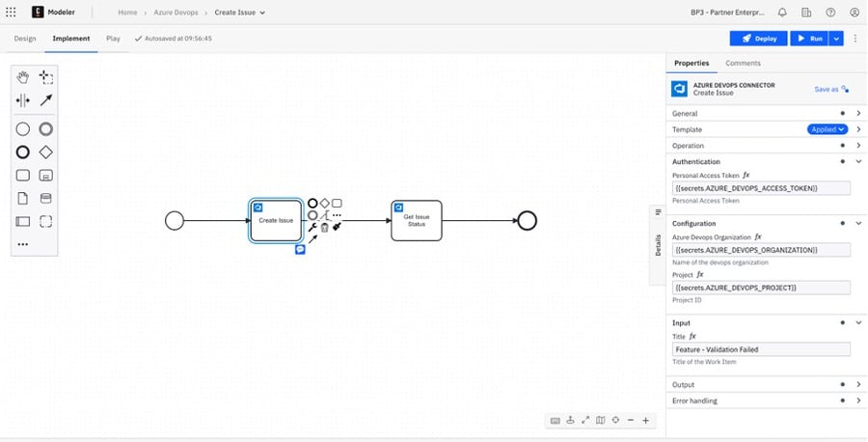Choose the Space tool in the palette

[x=23, y=100]
